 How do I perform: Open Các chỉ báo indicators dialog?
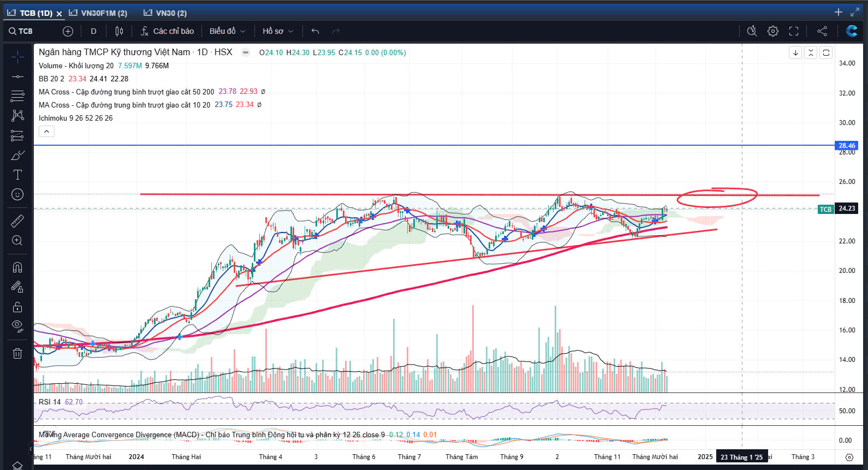pos(167,31)
